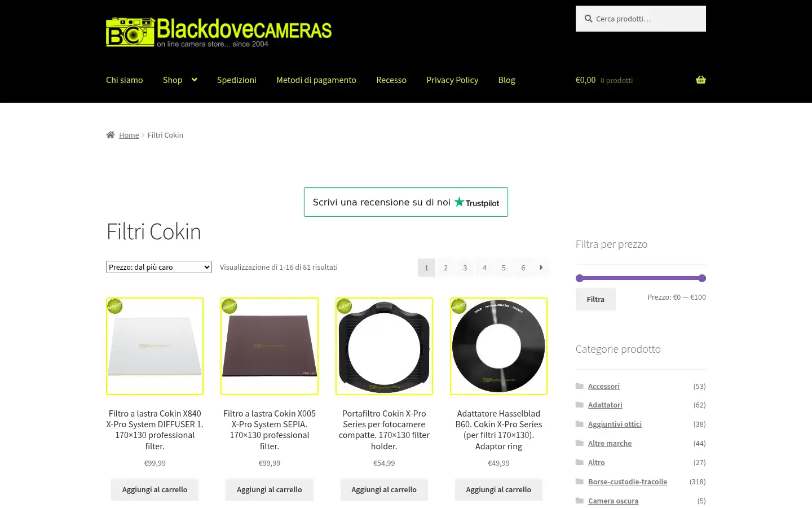Click the folder icon beside Altre marche
This screenshot has width=812, height=508.
pyautogui.click(x=580, y=443)
